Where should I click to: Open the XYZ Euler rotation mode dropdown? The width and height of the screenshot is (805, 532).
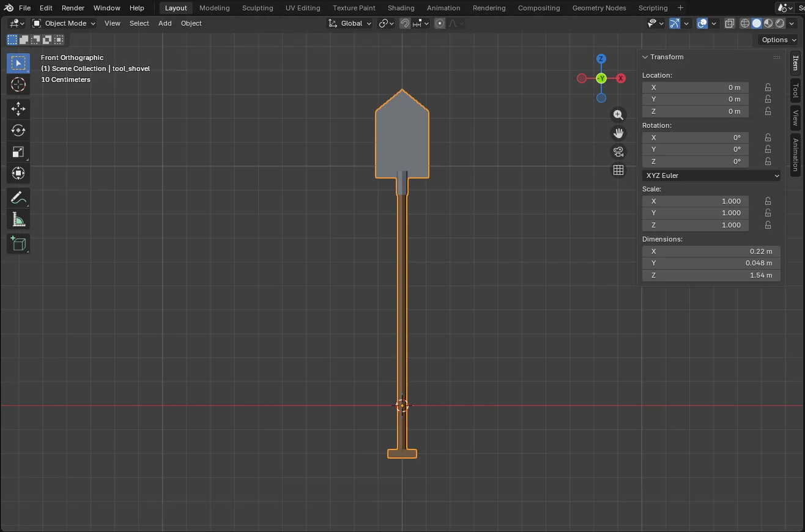[x=711, y=175]
